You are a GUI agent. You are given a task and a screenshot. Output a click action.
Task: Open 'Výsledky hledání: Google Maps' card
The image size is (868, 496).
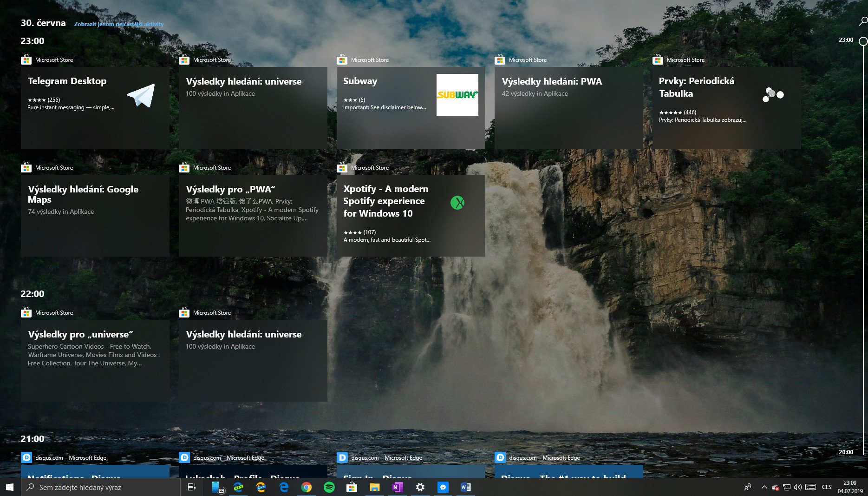pyautogui.click(x=95, y=216)
